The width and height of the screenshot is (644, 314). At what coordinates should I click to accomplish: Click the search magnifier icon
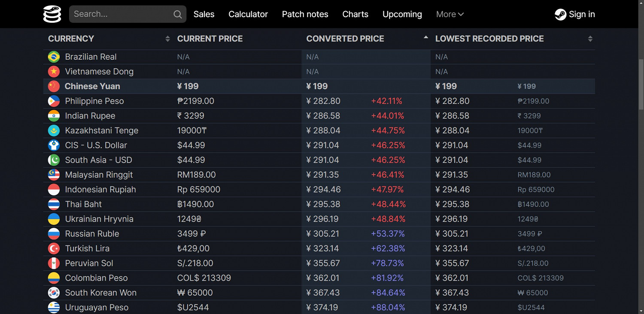click(177, 15)
